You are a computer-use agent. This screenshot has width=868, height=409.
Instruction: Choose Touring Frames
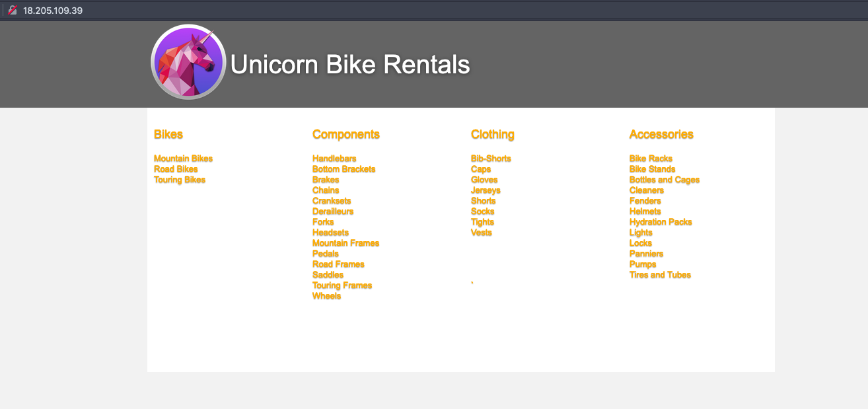point(342,285)
